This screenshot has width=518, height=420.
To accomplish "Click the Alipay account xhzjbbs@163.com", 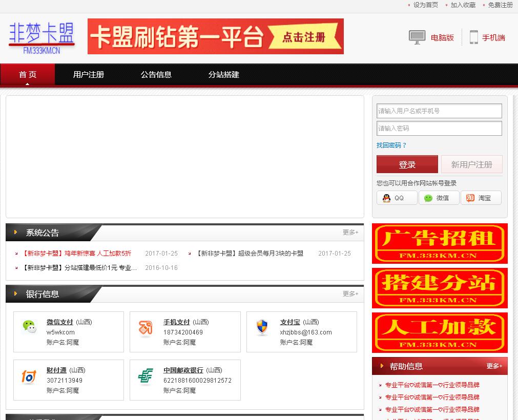I will (306, 332).
